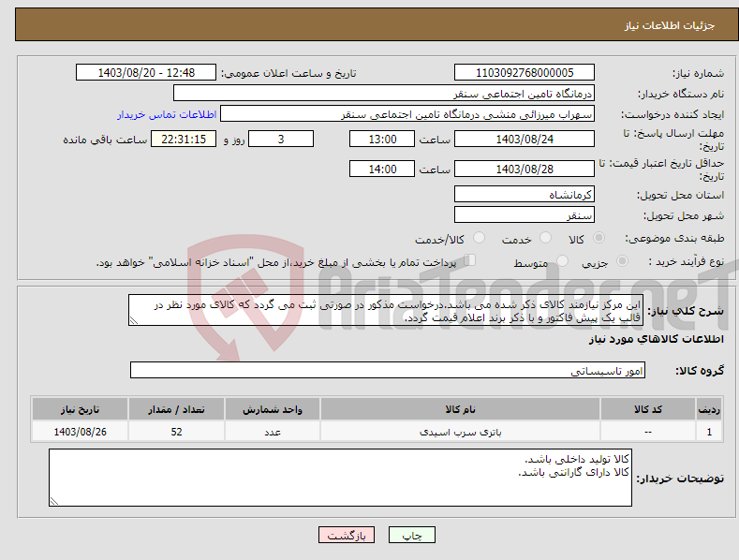Click the تعداد / مقدار column header
739x560 pixels.
pyautogui.click(x=176, y=409)
